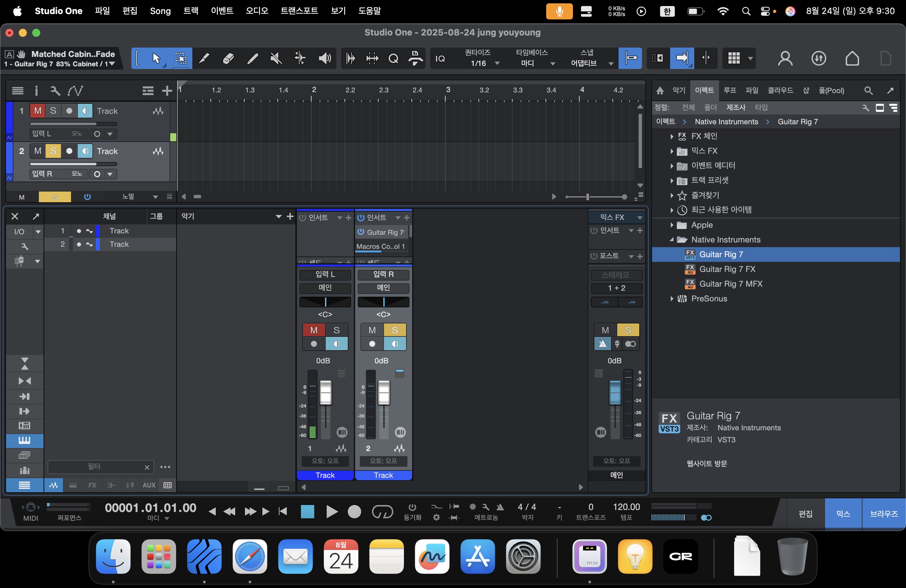906x588 pixels.
Task: Switch to the 클라우드 browser tab
Action: click(x=780, y=90)
